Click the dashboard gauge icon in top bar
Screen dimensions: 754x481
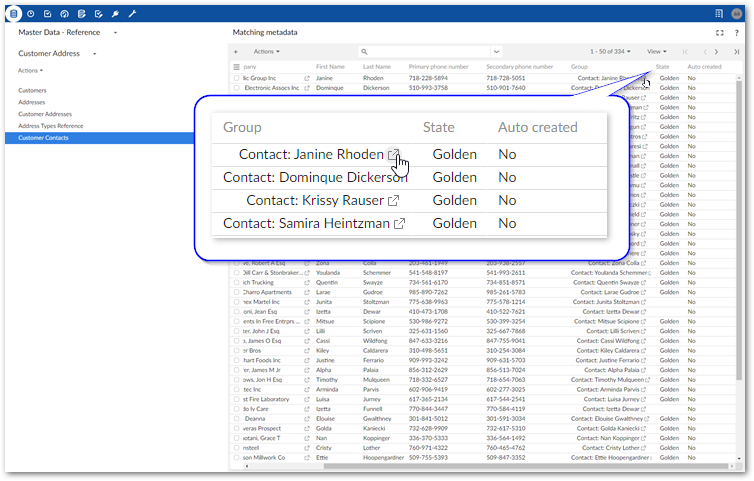point(64,14)
